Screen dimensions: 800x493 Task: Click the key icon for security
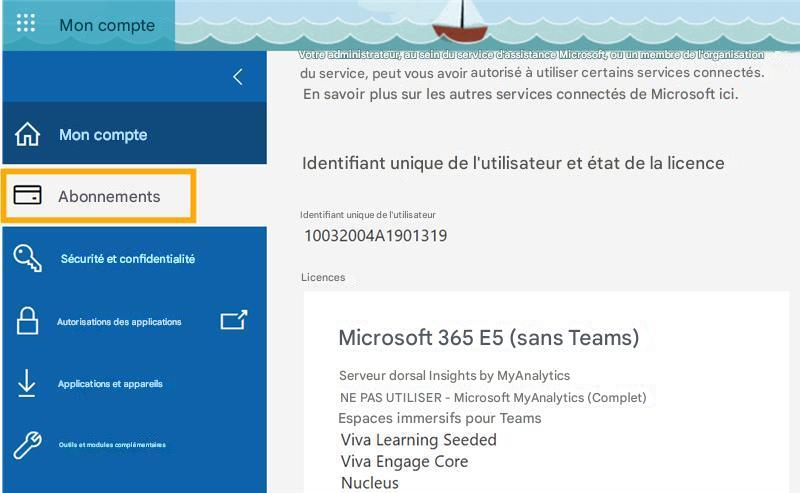(x=28, y=258)
